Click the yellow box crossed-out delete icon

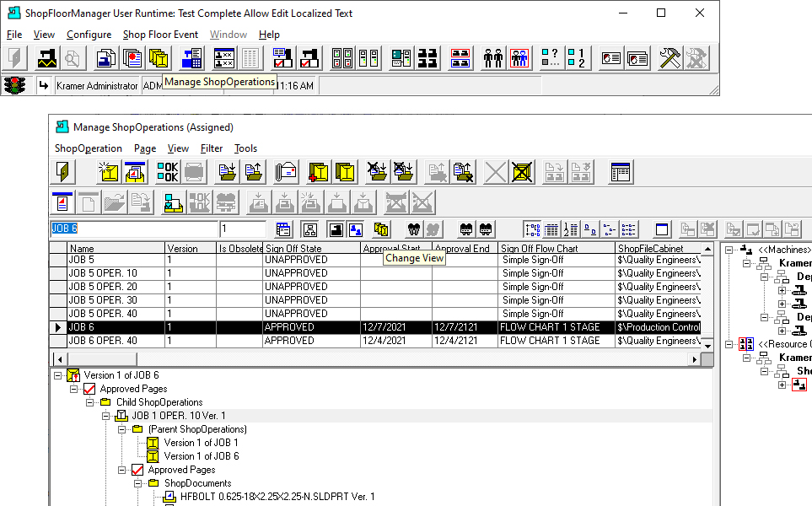coord(522,172)
